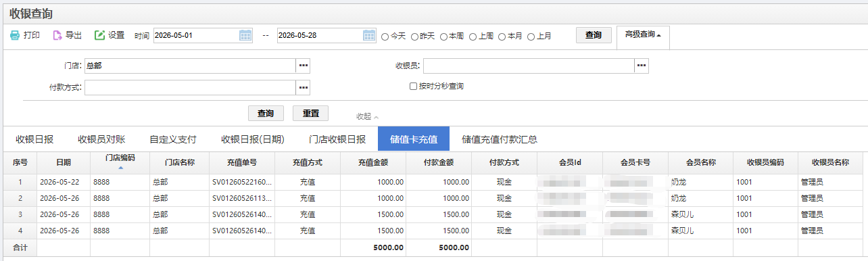Select the 昨天 radio button

coord(414,37)
